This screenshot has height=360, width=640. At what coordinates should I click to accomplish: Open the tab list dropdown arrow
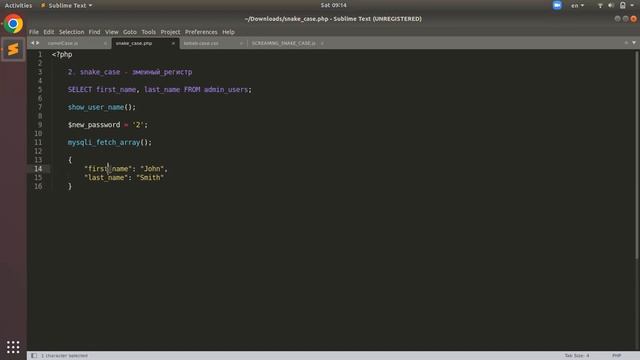pyautogui.click(x=634, y=43)
